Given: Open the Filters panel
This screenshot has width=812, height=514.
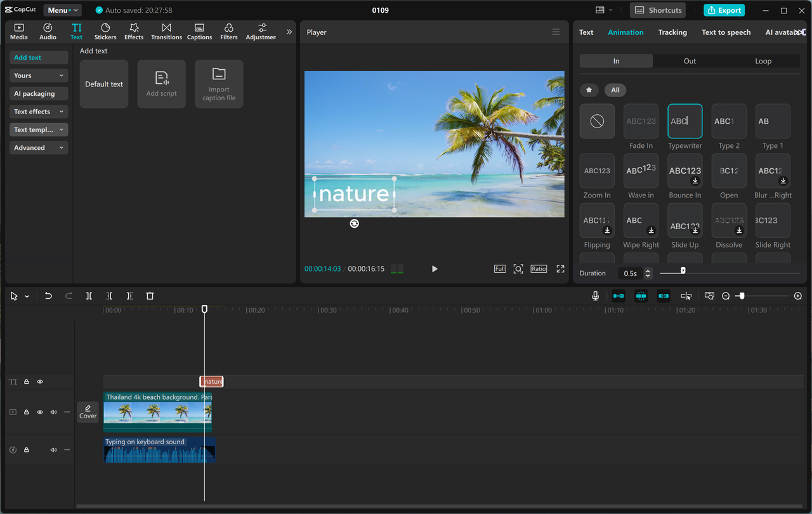Looking at the screenshot, I should (x=228, y=31).
